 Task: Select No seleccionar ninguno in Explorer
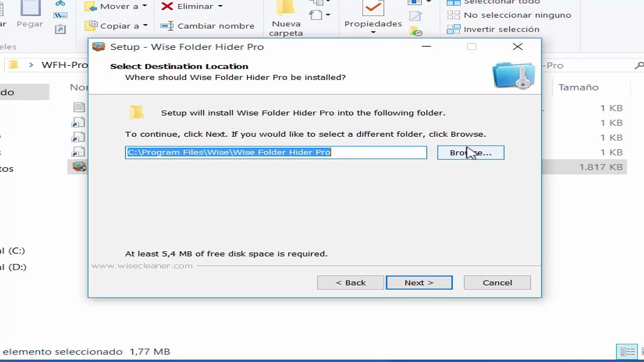[509, 15]
